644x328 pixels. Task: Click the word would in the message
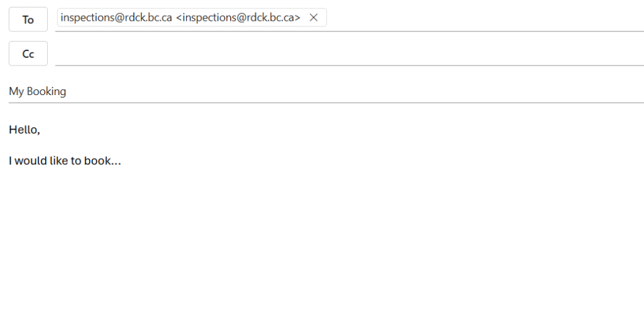coord(31,161)
